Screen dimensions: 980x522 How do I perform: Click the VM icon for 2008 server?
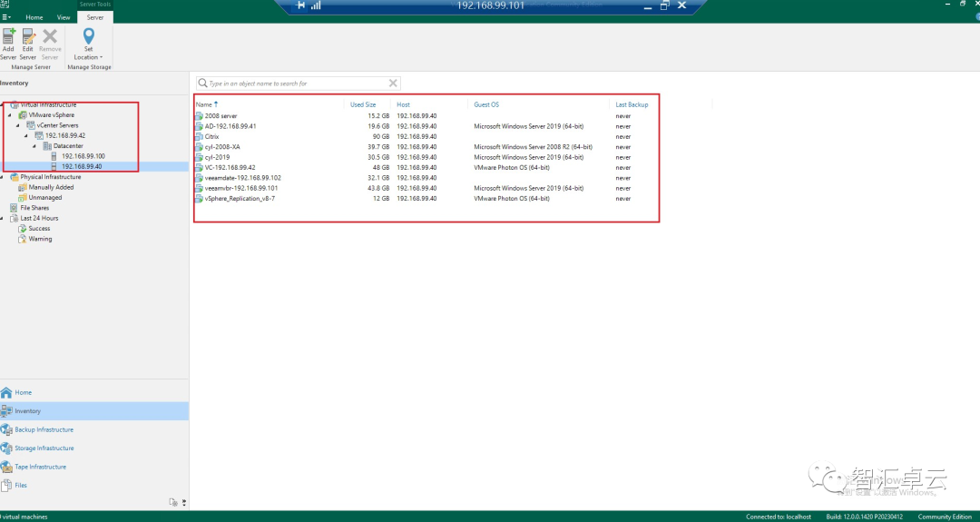coord(199,115)
